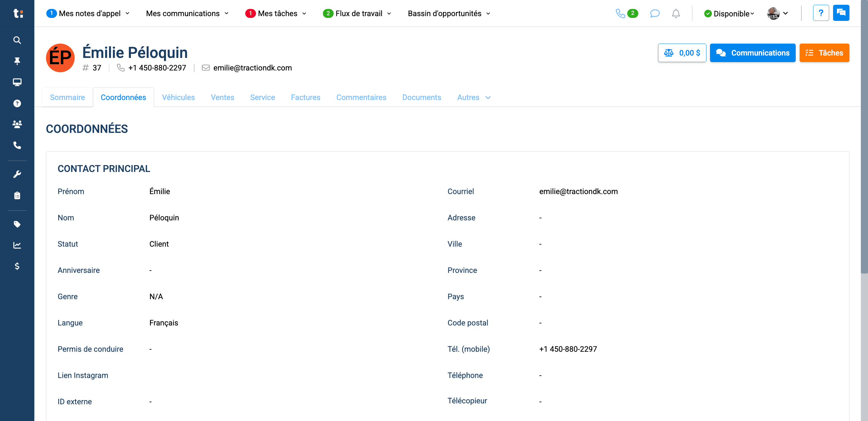Open the search icon in sidebar
Image resolution: width=868 pixels, height=421 pixels.
(17, 40)
